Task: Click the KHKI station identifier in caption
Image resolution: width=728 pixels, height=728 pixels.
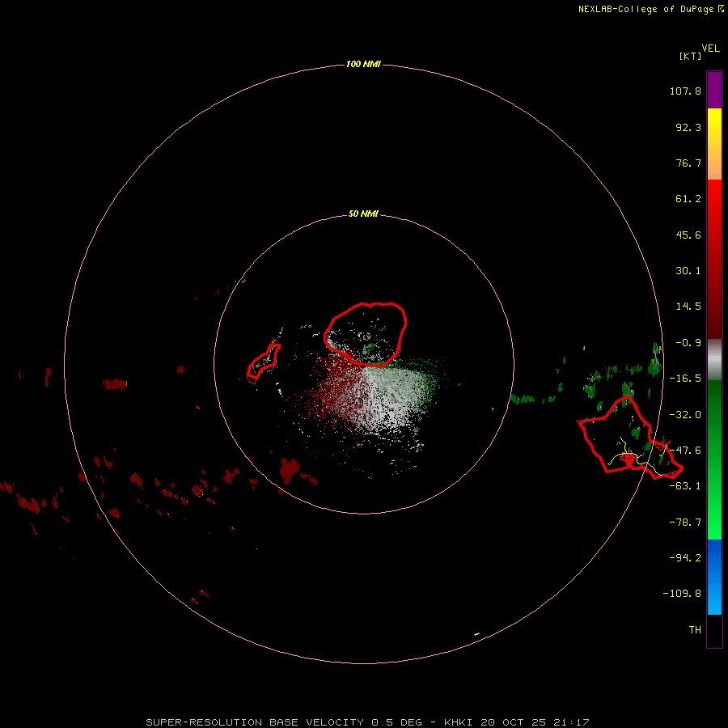Action: tap(458, 722)
